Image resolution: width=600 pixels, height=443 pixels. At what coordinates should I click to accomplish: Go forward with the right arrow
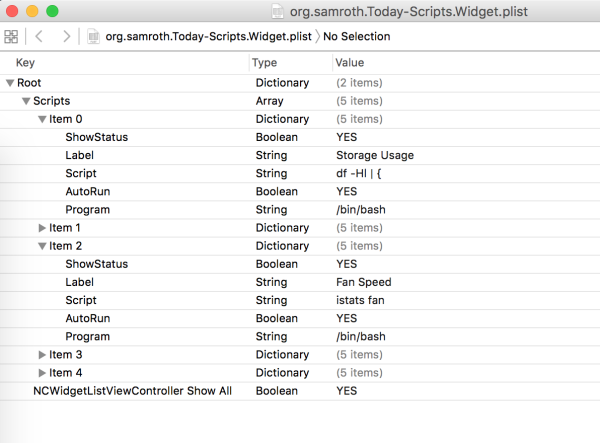point(66,36)
